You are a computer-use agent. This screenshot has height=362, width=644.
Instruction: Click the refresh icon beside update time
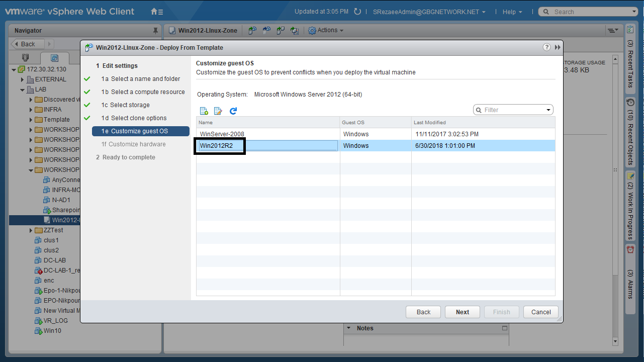[357, 12]
